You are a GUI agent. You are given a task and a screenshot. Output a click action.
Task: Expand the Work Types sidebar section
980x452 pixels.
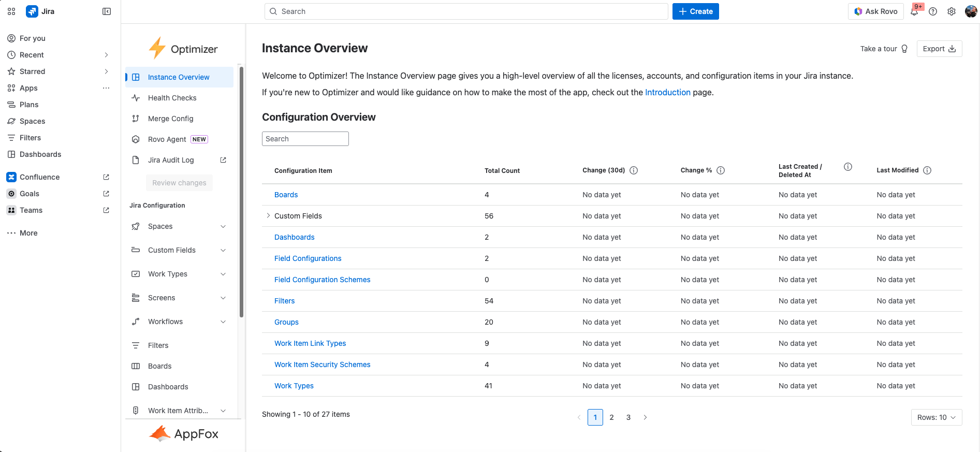[223, 274]
